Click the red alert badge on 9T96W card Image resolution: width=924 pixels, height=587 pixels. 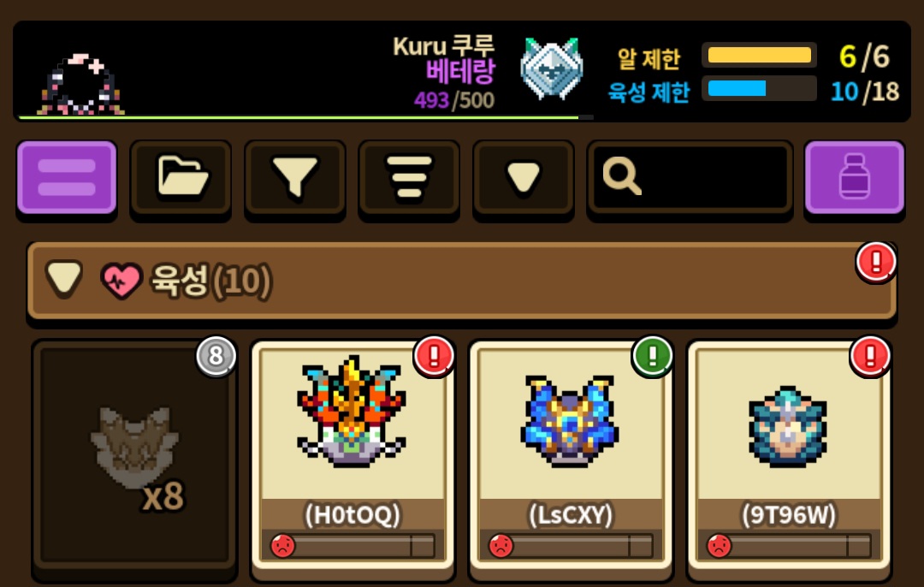[870, 356]
